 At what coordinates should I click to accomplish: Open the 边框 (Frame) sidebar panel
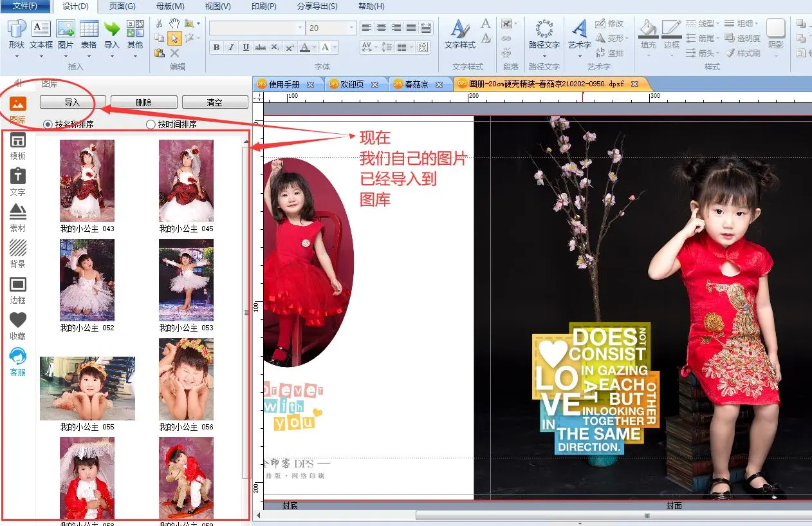(x=17, y=289)
